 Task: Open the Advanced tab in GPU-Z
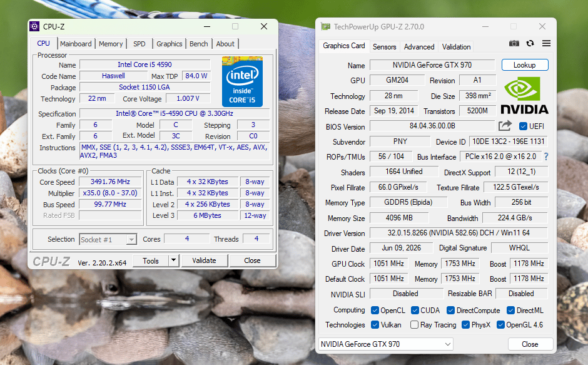pos(419,47)
